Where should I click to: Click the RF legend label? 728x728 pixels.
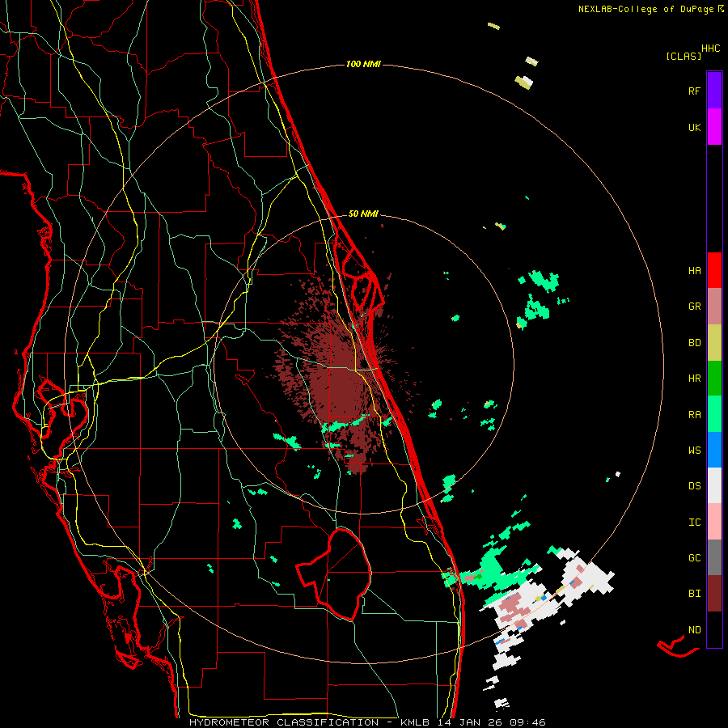[694, 91]
